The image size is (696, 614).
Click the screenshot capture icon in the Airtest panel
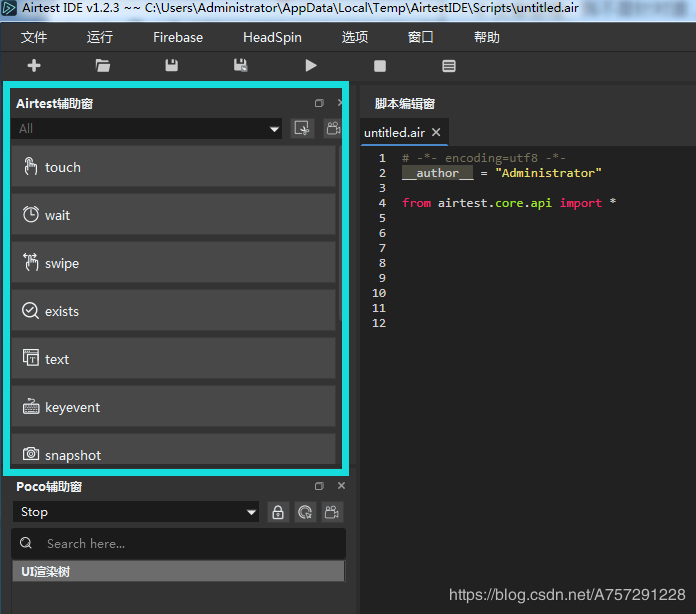[x=302, y=128]
